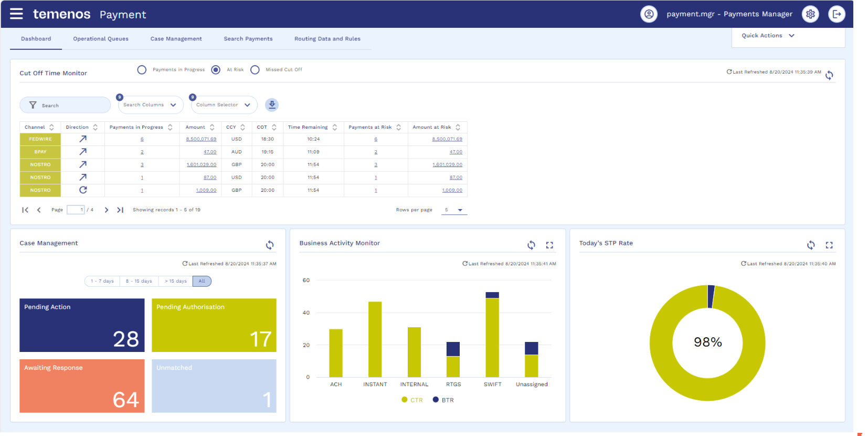
Task: Expand Business Activity Monitor to fullscreen
Action: click(x=549, y=245)
